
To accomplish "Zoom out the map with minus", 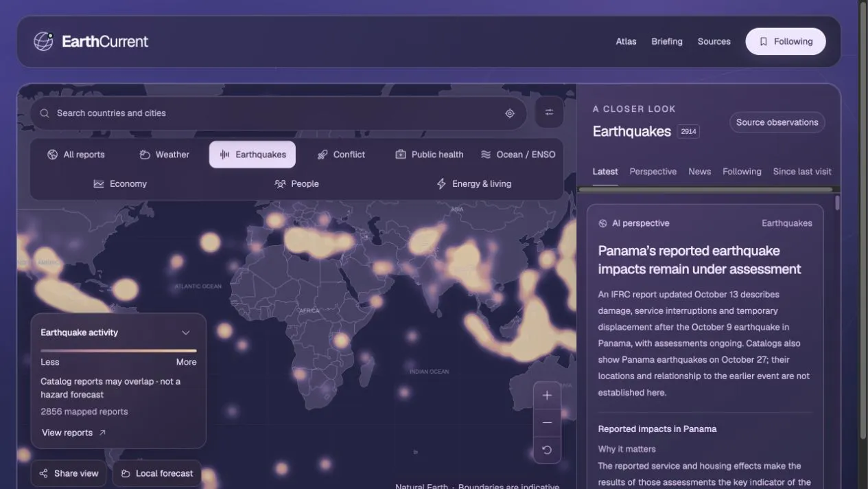I will tap(547, 422).
